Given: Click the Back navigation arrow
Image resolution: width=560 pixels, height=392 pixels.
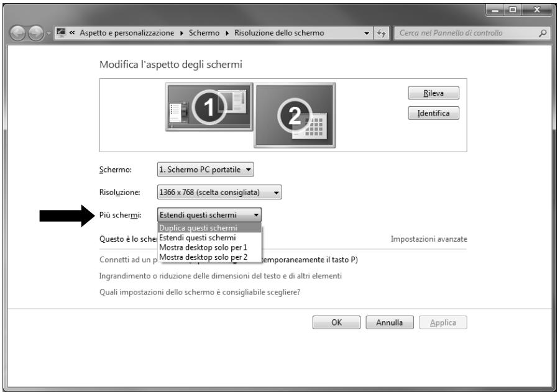Looking at the screenshot, I should [17, 34].
